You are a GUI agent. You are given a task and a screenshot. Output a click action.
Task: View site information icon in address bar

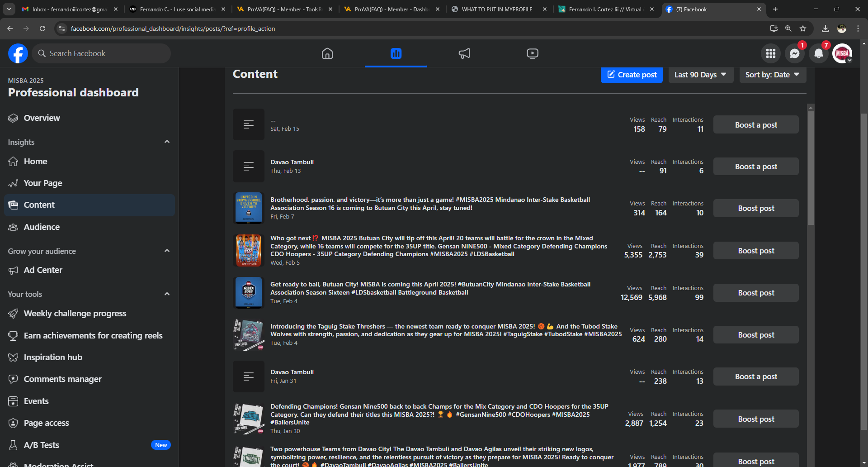[x=62, y=29]
